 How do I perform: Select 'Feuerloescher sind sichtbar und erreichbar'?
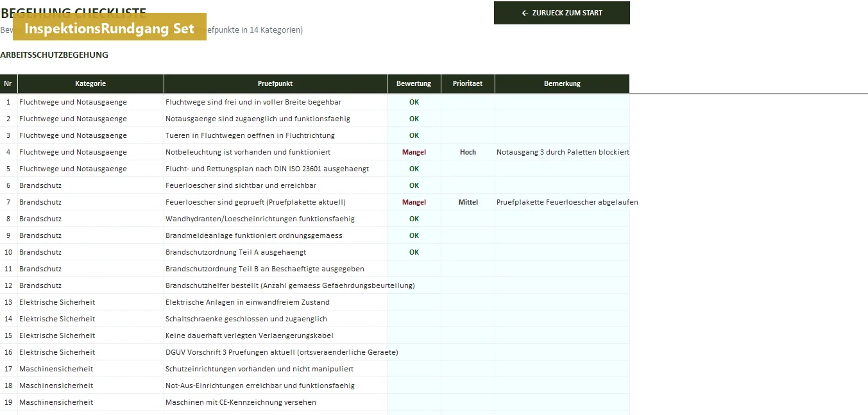(x=241, y=185)
